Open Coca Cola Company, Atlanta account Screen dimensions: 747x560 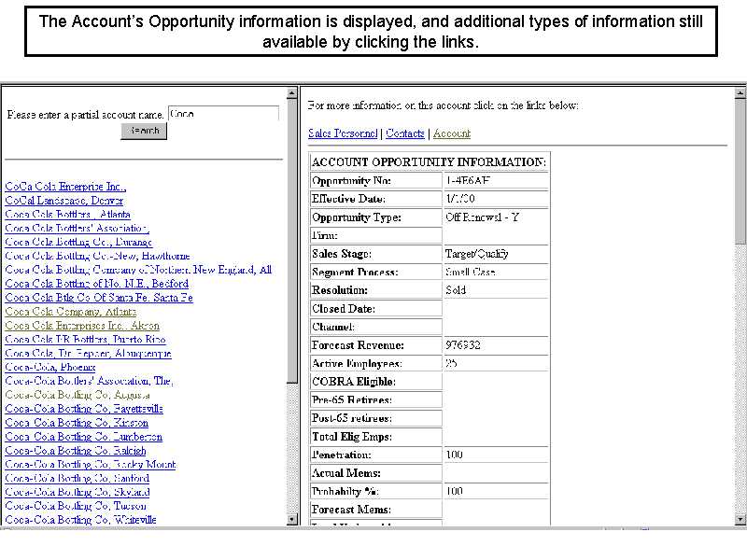point(70,312)
